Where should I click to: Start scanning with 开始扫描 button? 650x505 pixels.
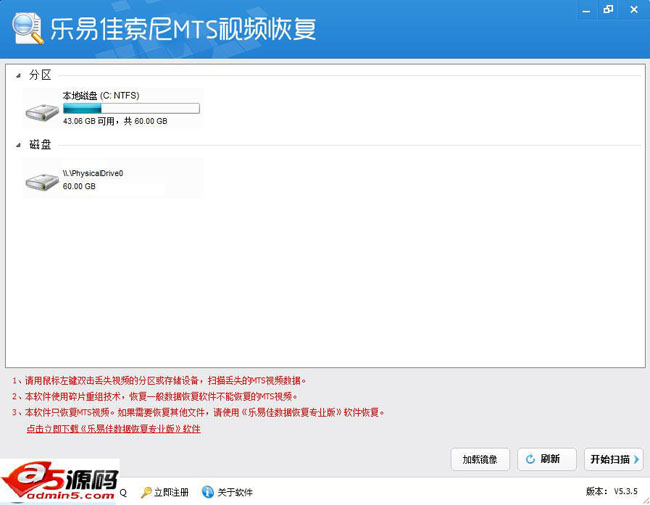coord(614,459)
